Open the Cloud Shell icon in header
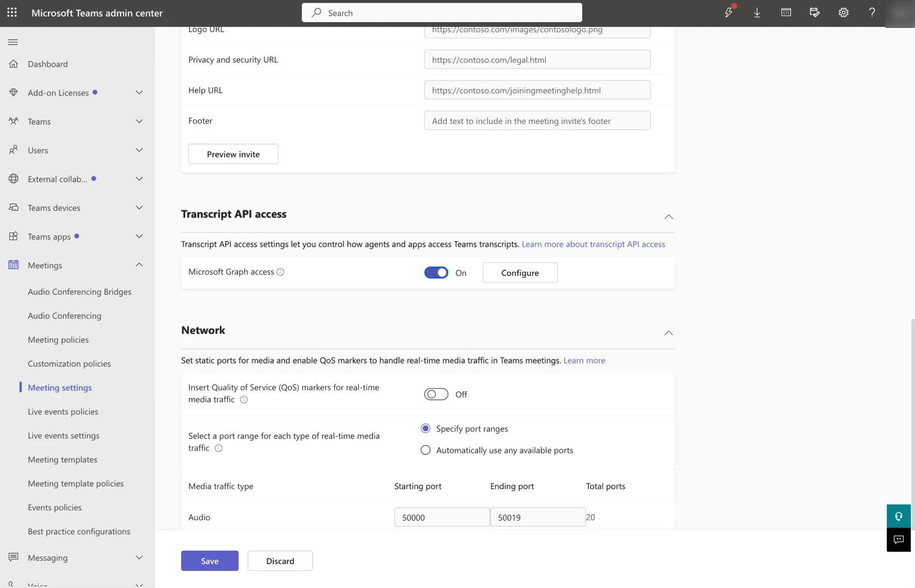 pos(786,12)
